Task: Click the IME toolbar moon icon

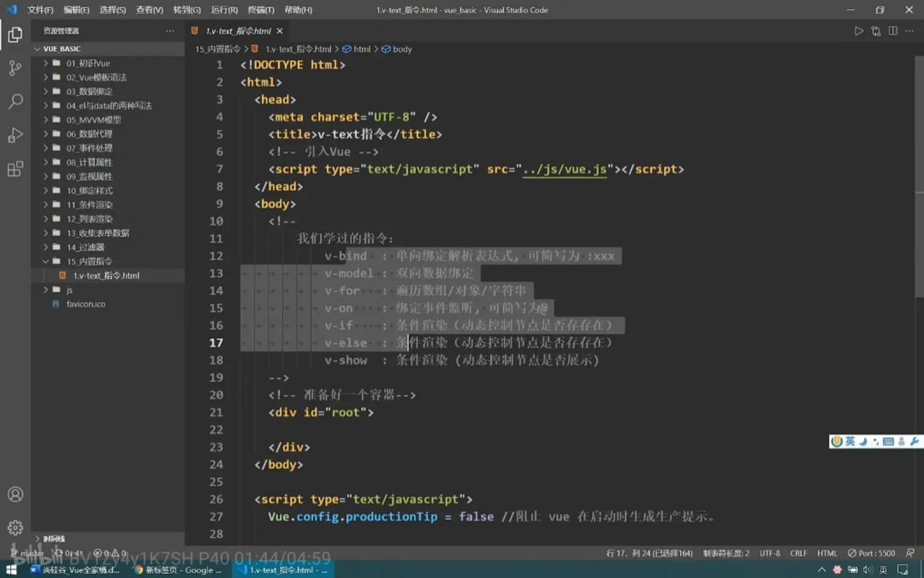Action: pyautogui.click(x=863, y=441)
